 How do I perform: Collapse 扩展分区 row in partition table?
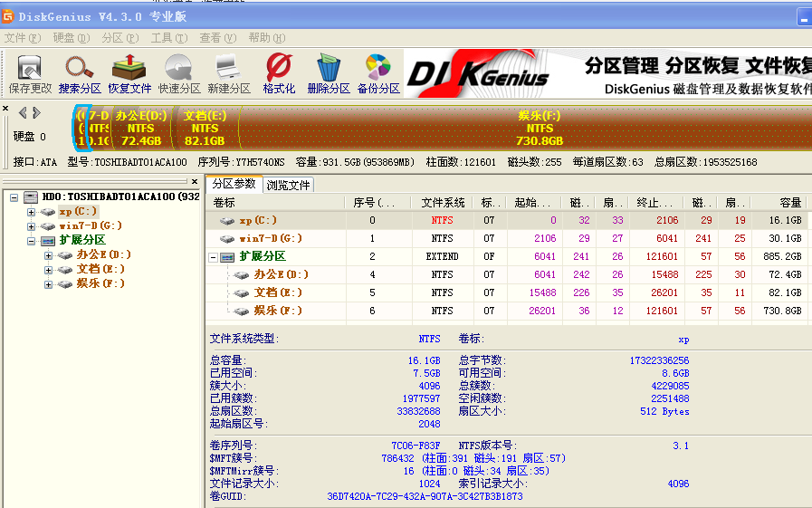pyautogui.click(x=213, y=257)
